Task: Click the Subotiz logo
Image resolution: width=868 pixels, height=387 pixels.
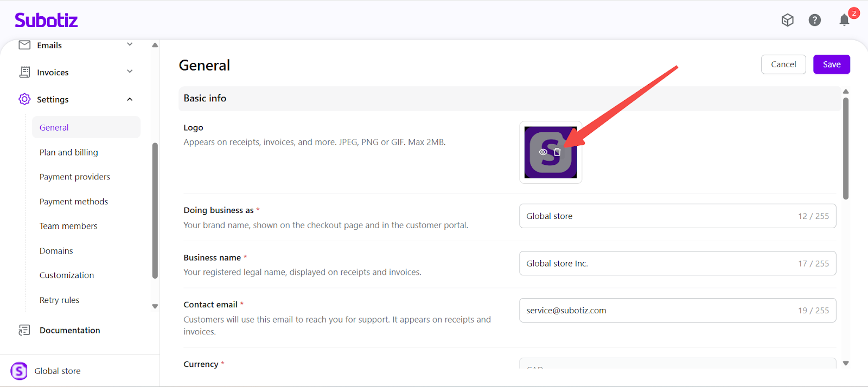Action: click(x=46, y=21)
